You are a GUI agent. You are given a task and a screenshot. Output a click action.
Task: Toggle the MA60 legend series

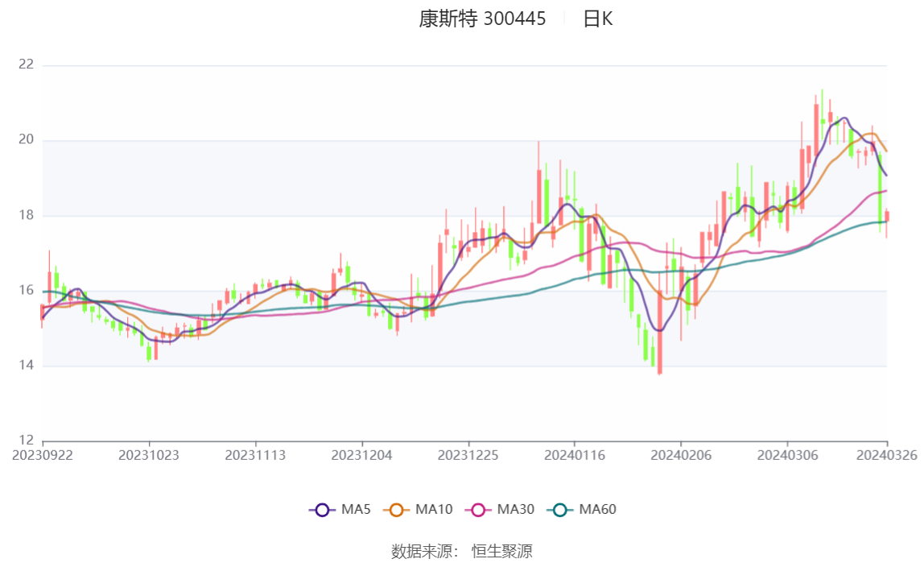coord(582,509)
